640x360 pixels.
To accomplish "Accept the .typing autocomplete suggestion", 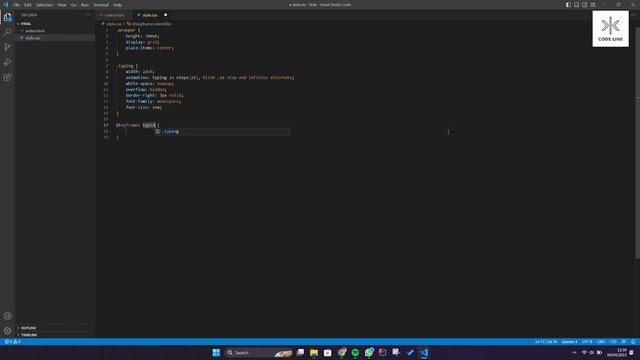I will pyautogui.click(x=222, y=131).
